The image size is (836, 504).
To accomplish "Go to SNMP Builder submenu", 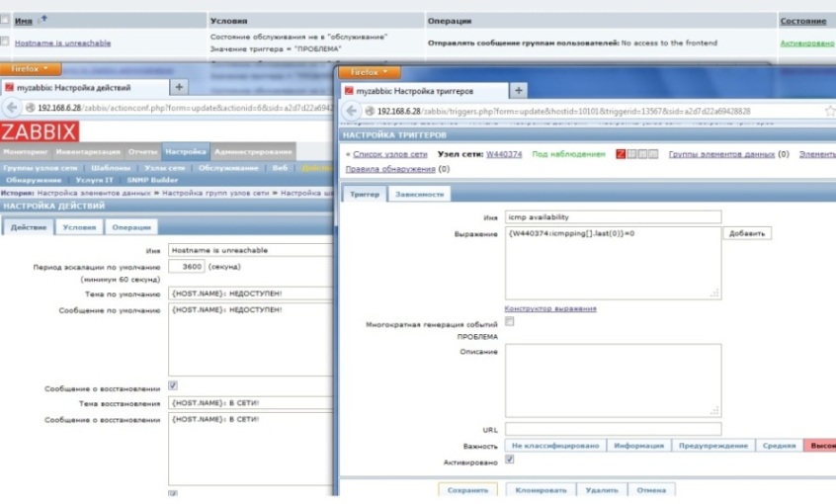I will tap(152, 180).
